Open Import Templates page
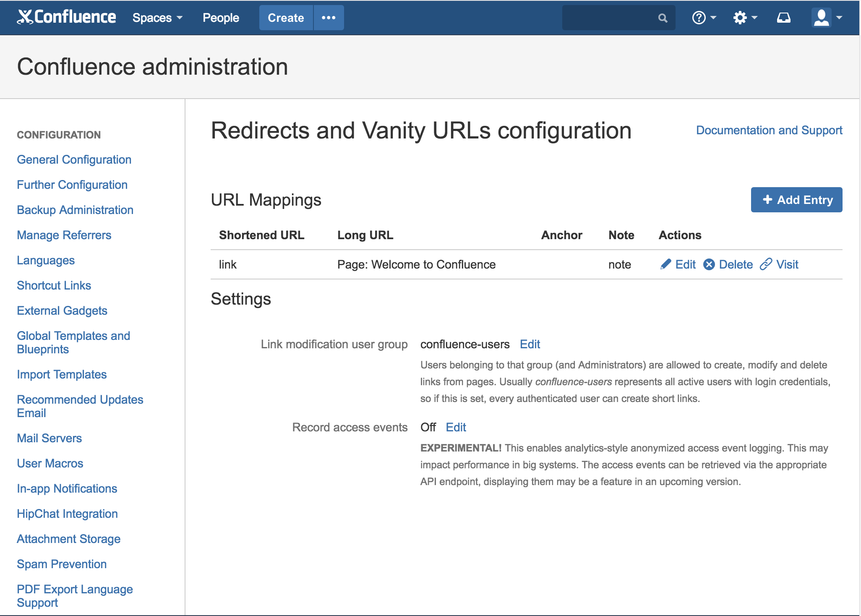This screenshot has height=616, width=861. 62,374
